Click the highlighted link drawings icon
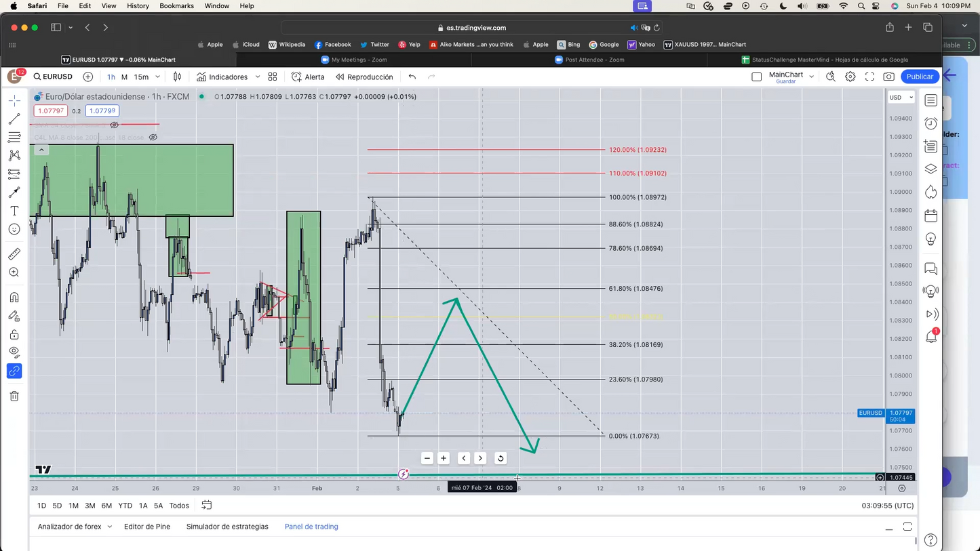Image resolution: width=980 pixels, height=551 pixels. (14, 371)
